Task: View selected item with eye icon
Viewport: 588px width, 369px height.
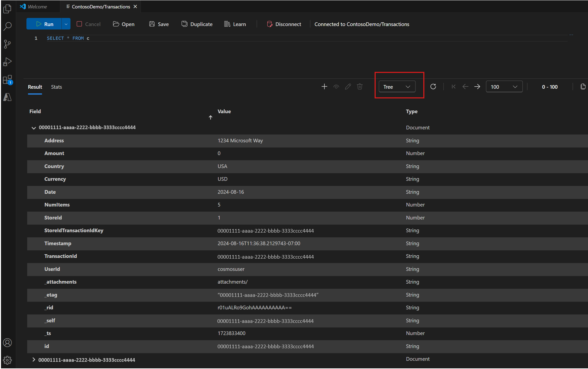Action: [x=336, y=87]
